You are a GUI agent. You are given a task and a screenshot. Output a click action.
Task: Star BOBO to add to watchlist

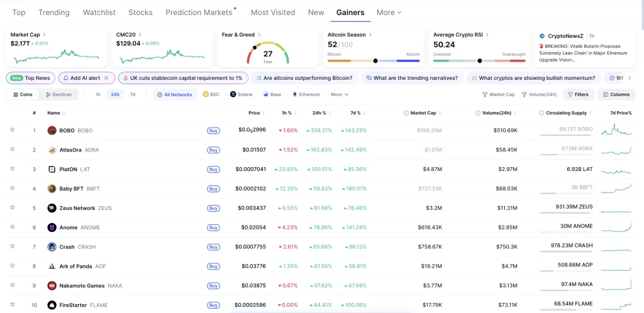(x=13, y=129)
